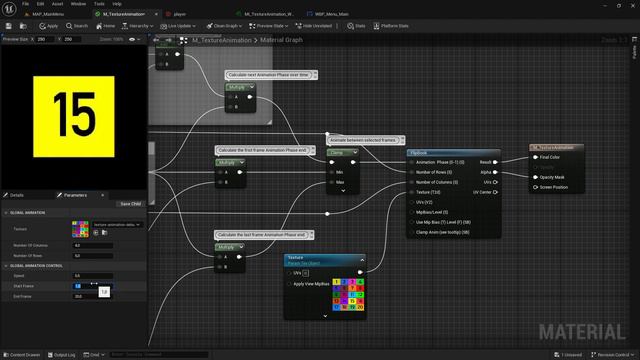Open the texture asset selection dropdown
Screen dimensions: 640x360
click(118, 224)
